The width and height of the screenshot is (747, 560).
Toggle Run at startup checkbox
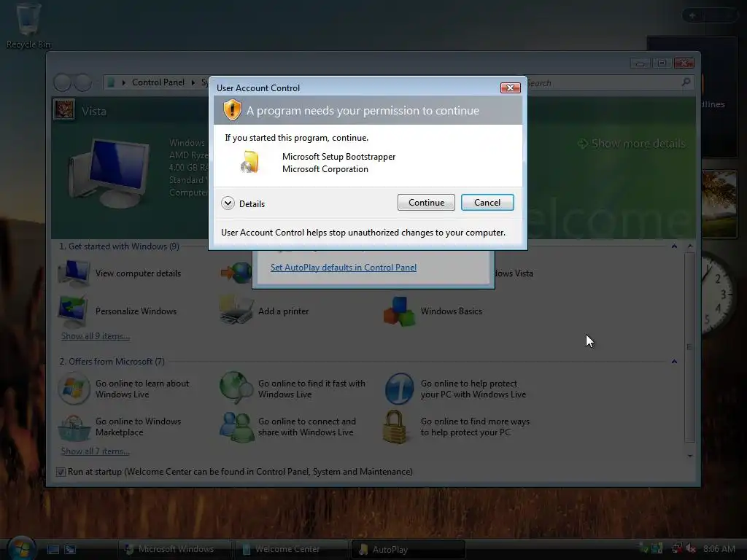point(61,472)
